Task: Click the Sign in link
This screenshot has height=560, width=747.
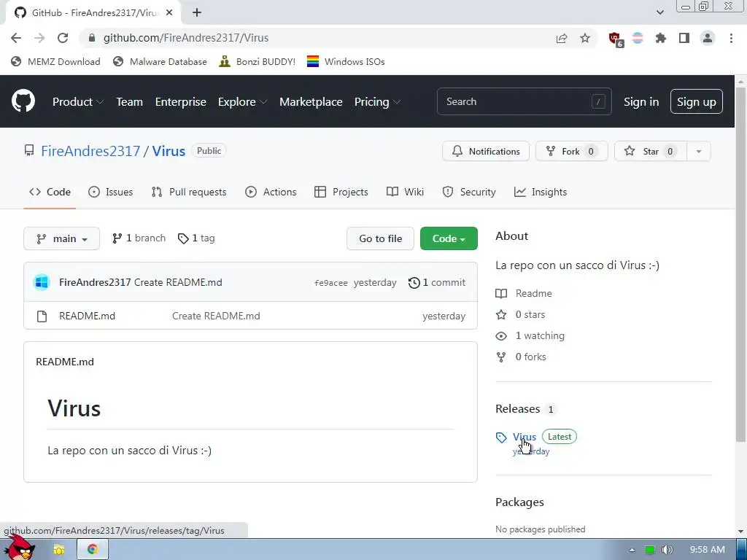Action: point(641,101)
